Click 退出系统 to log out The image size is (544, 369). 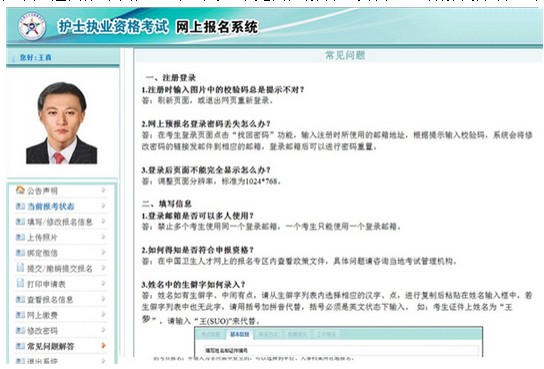click(42, 361)
